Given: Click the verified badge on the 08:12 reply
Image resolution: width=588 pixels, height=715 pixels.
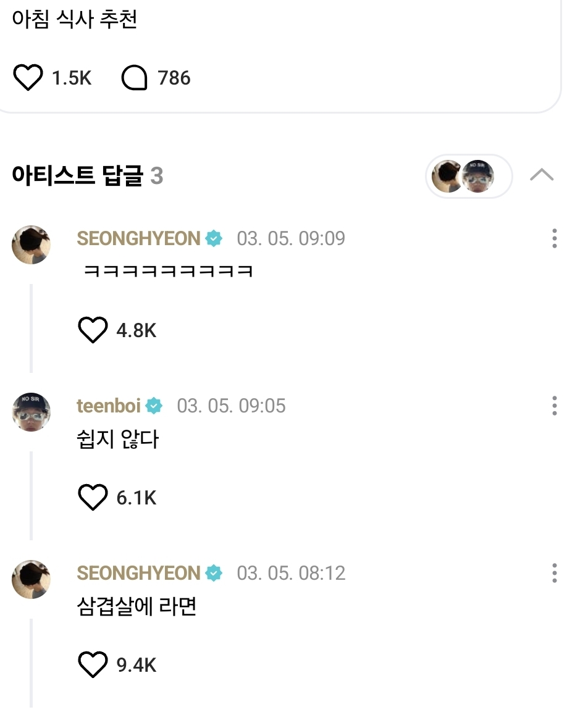Looking at the screenshot, I should pos(214,573).
